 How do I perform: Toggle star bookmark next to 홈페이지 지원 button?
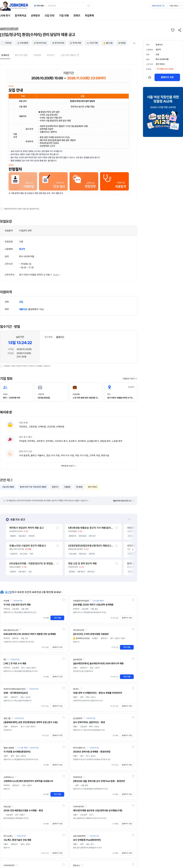point(150,77)
